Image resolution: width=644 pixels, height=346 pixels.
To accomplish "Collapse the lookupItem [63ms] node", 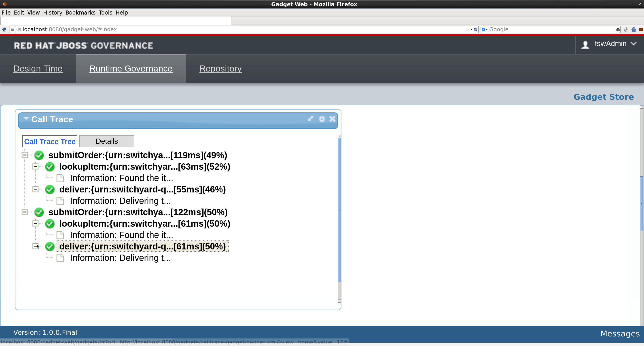I will click(x=35, y=167).
